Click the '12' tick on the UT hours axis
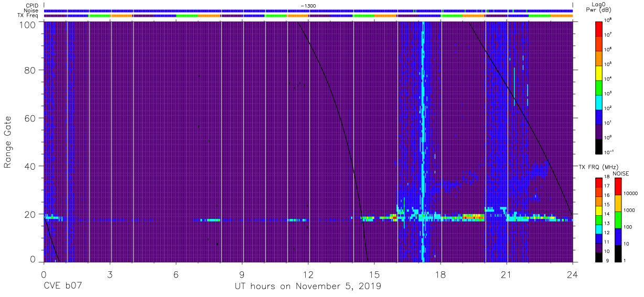The image size is (644, 297). click(308, 274)
